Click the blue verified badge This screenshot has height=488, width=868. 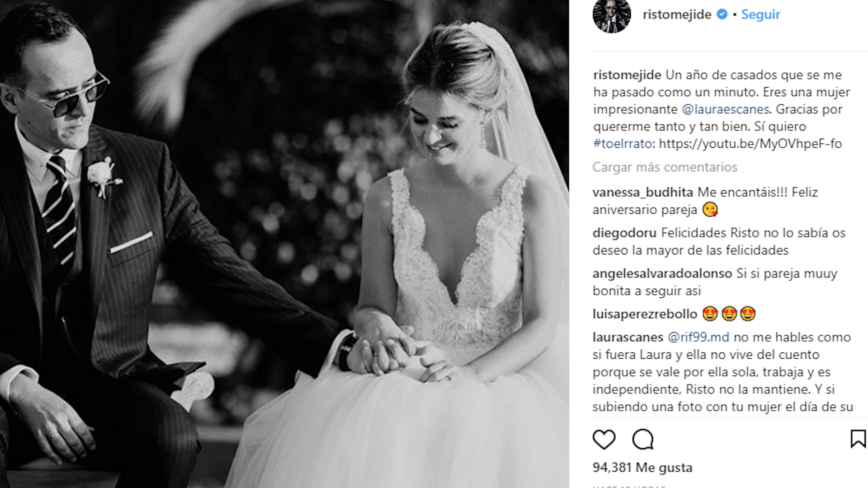pyautogui.click(x=722, y=14)
